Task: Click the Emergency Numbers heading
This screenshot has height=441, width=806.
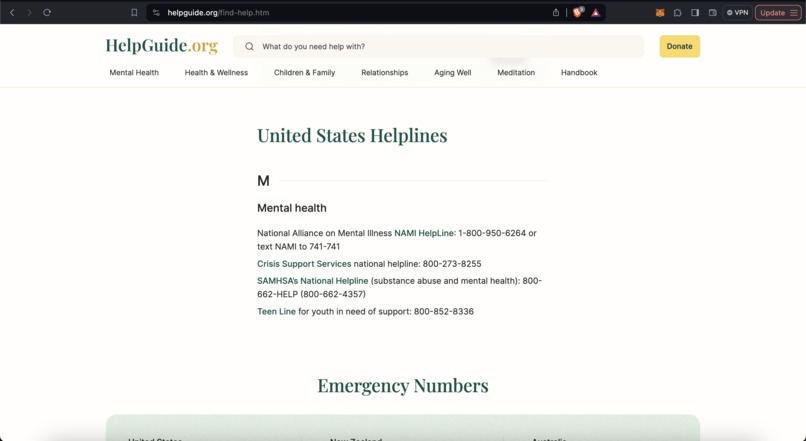Action: [x=402, y=385]
